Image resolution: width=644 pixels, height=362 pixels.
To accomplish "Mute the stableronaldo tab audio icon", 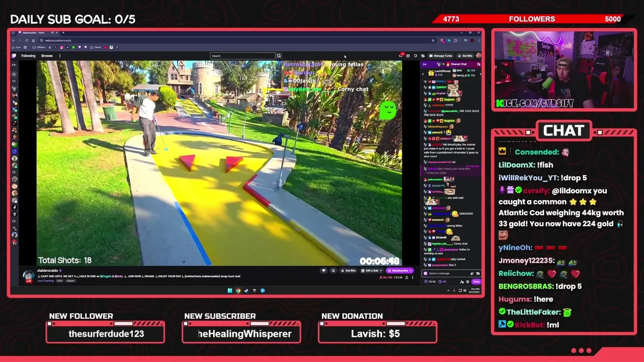I will (52, 33).
